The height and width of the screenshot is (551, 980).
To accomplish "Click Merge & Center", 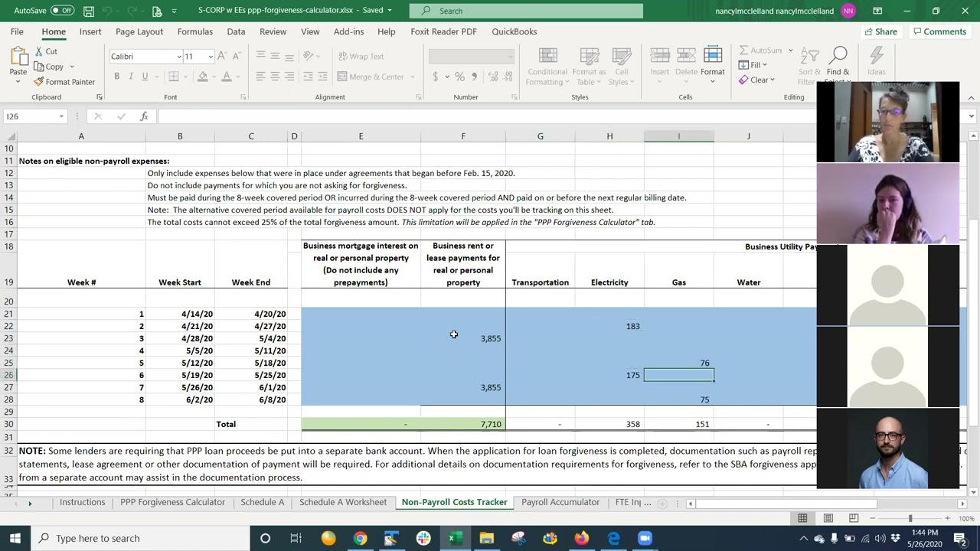I will click(370, 77).
